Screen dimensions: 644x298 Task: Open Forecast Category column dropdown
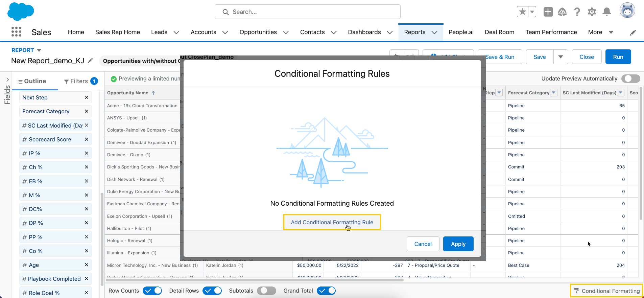(554, 93)
